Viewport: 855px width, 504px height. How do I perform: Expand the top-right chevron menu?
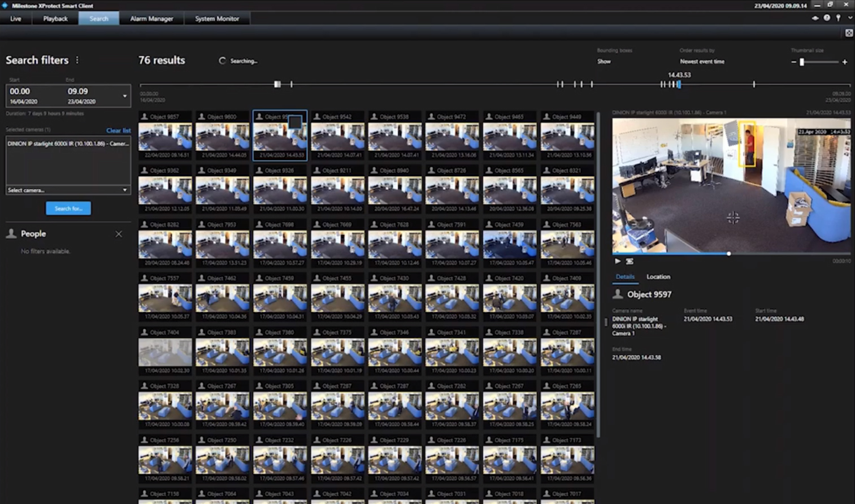click(x=849, y=18)
